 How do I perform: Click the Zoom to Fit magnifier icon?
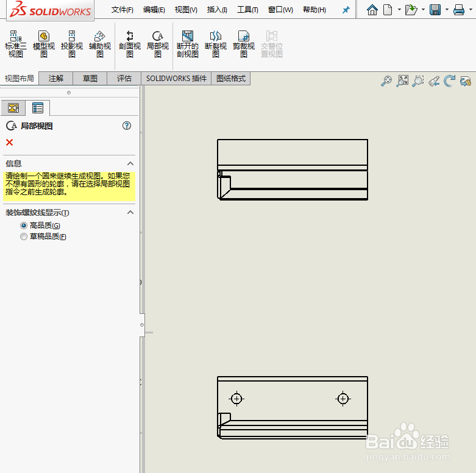(386, 81)
